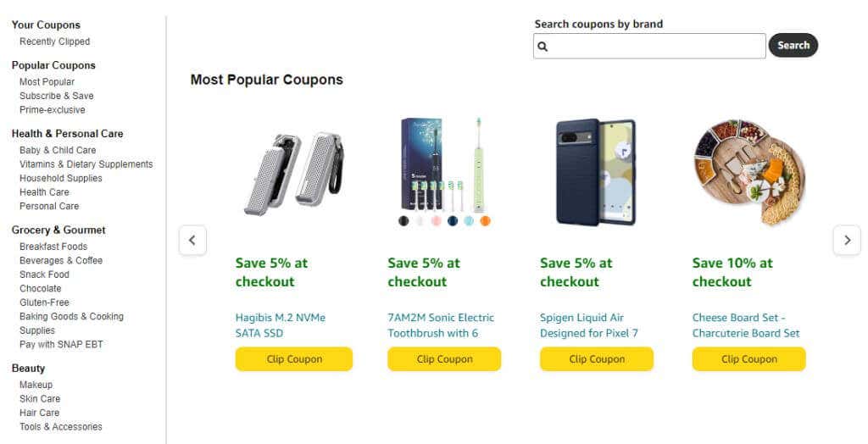Open Vitamins & Dietary Supplements category

pos(86,164)
